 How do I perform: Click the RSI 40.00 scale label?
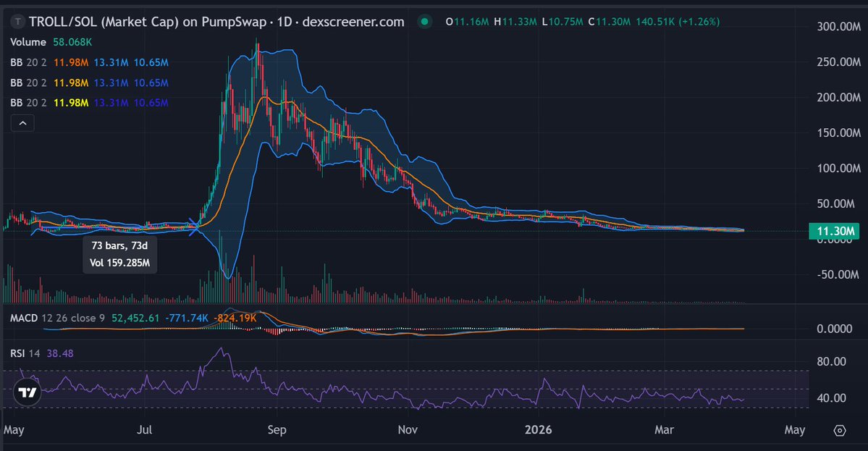click(832, 398)
